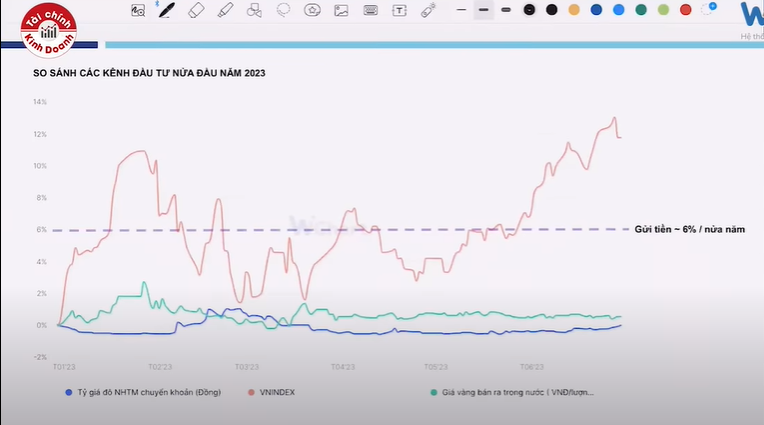Toggle the Giá vàng bán ra legend entry
The image size is (764, 425).
pyautogui.click(x=512, y=392)
